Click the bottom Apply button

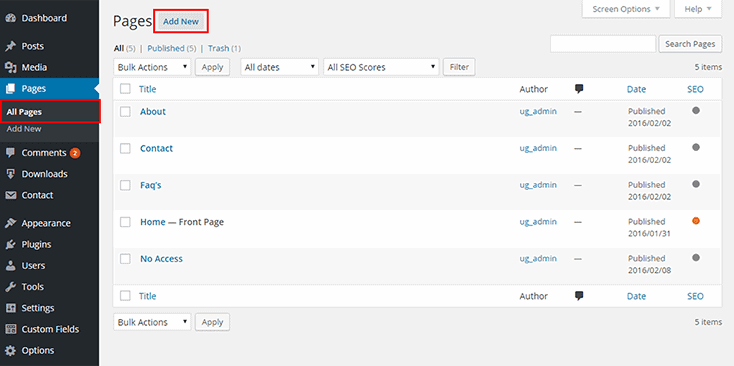(x=212, y=322)
